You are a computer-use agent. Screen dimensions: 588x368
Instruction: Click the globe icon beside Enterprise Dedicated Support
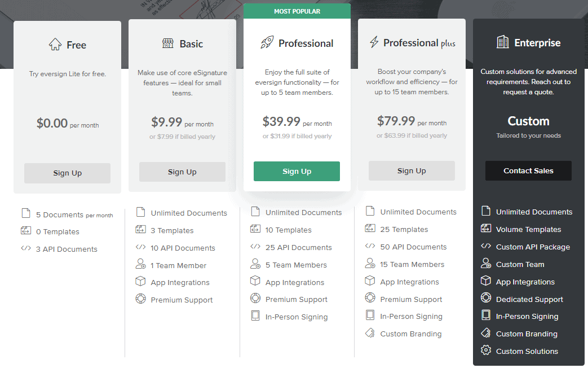485,299
